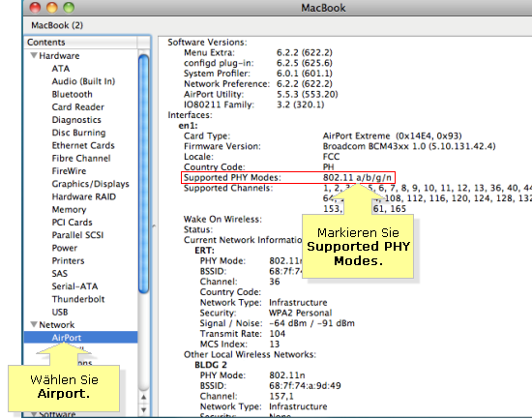Select FireWire in the sidebar
This screenshot has height=420, width=532.
pyautogui.click(x=69, y=171)
